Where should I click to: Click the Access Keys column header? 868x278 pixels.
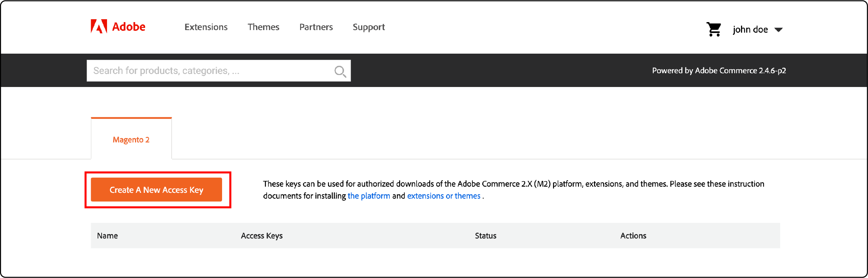tap(262, 236)
